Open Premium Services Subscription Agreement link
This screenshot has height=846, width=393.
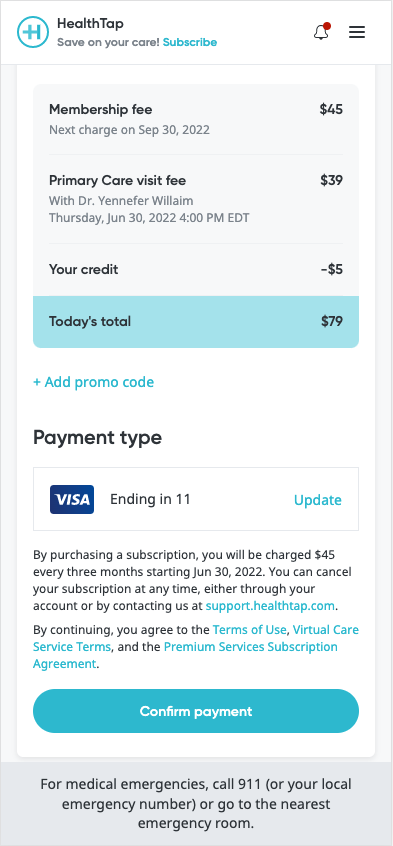(x=185, y=655)
